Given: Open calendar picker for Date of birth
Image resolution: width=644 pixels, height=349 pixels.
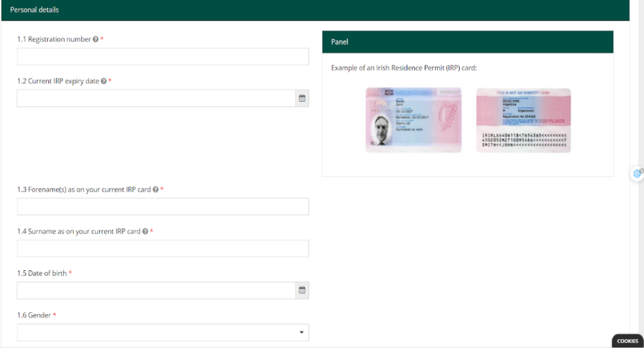Looking at the screenshot, I should click(x=301, y=290).
